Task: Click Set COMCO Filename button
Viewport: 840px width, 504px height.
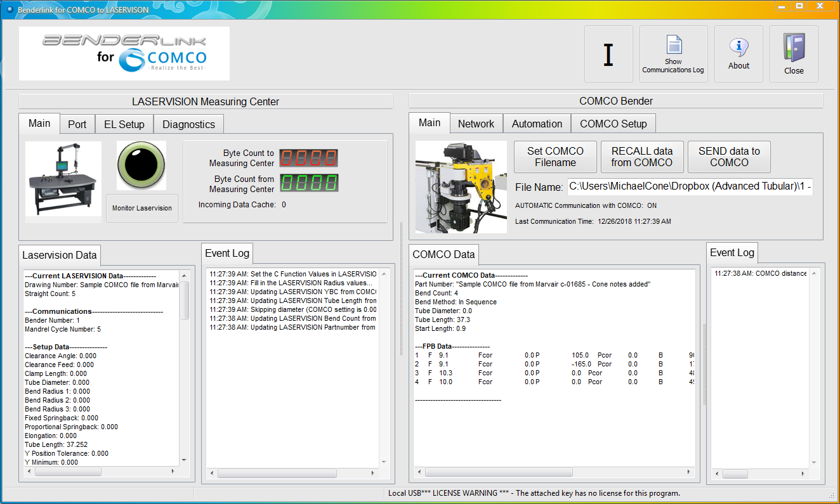Action: click(x=555, y=157)
